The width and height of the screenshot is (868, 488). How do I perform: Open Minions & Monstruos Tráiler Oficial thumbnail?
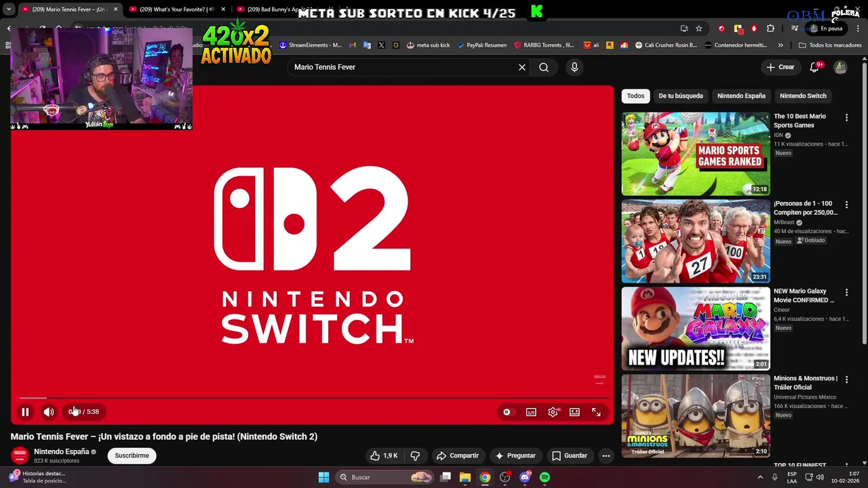tap(696, 416)
